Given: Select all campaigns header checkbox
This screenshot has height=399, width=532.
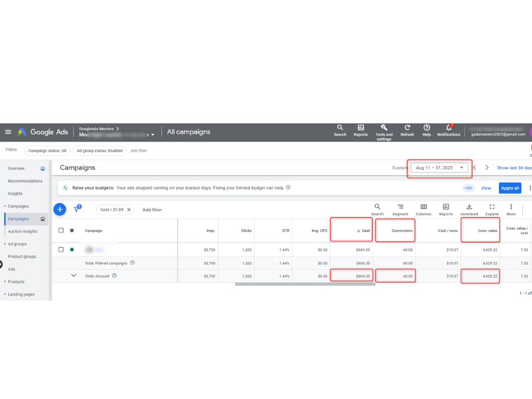Looking at the screenshot, I should tap(61, 230).
